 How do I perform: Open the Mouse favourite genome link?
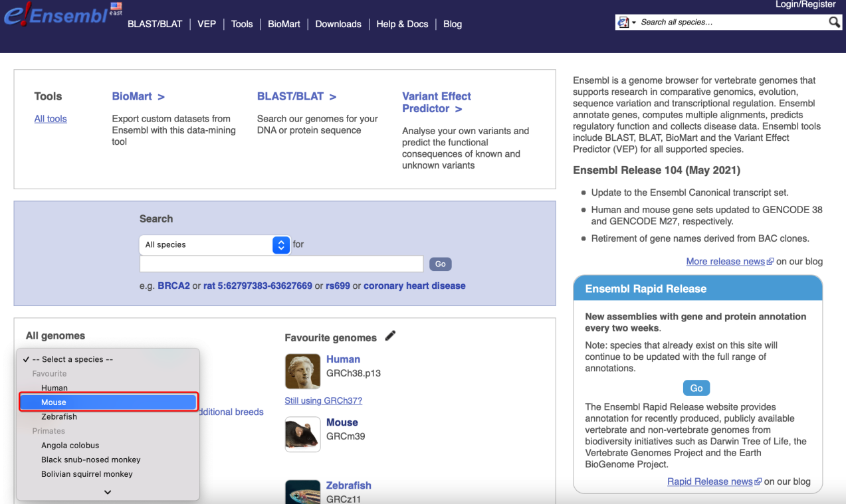(x=342, y=422)
